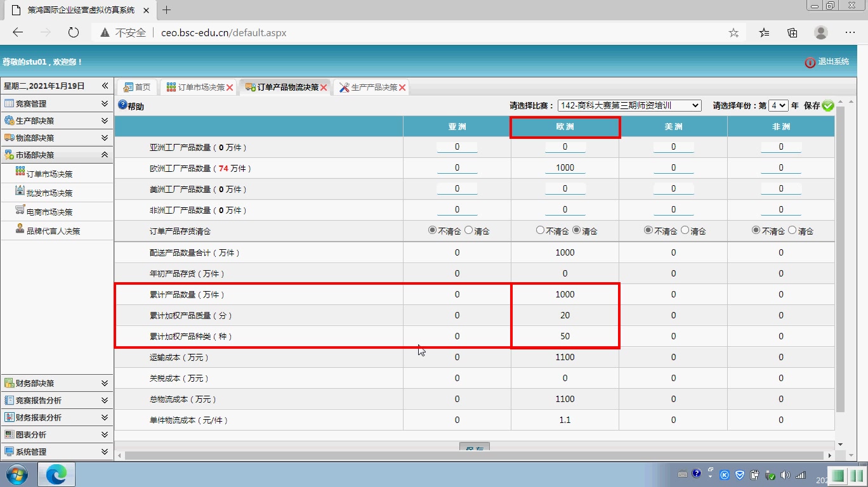The width and height of the screenshot is (868, 487).
Task: Click the 批发市场决策 sidebar icon
Action: (x=20, y=192)
